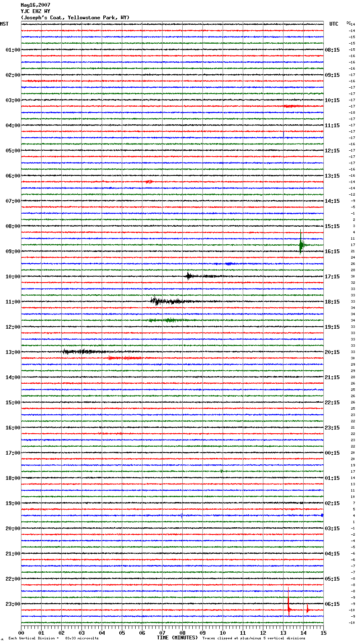Click the Joseph's Coat, Yellowstone Park location title
The height and width of the screenshot is (644, 357).
pyautogui.click(x=75, y=18)
